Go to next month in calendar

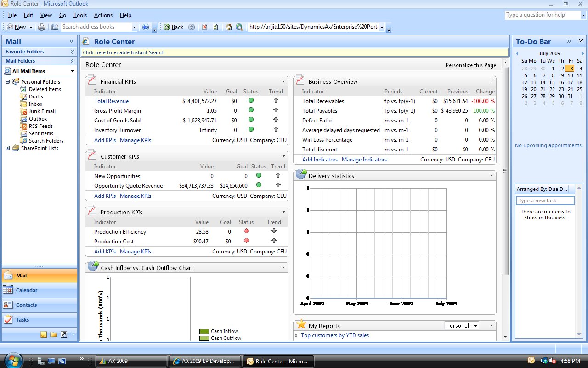point(583,54)
